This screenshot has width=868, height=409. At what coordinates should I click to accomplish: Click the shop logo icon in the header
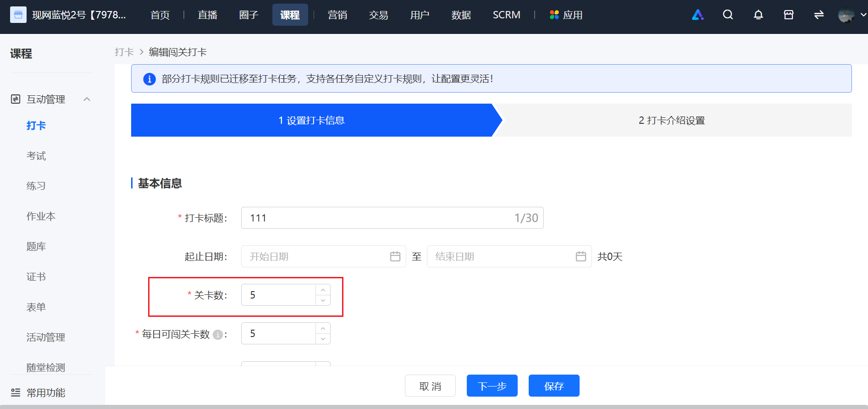(x=18, y=15)
